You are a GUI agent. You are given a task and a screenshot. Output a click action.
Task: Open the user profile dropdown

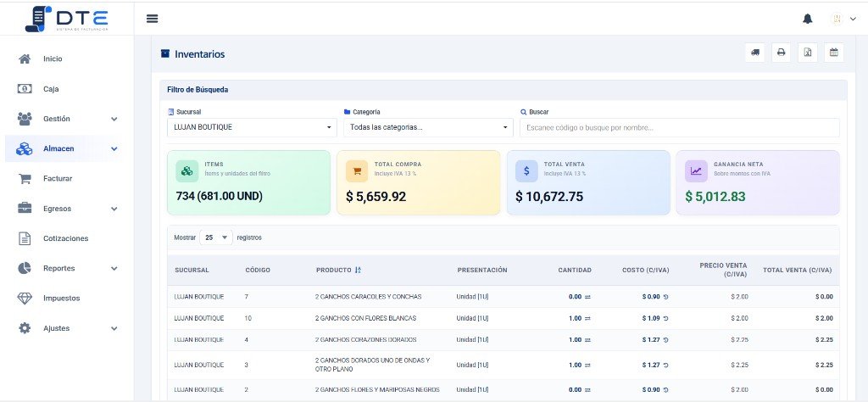click(843, 19)
